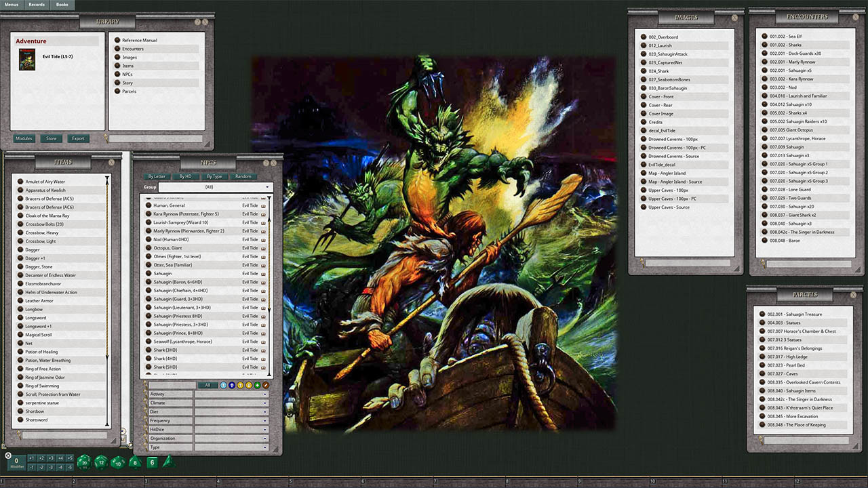The image size is (868, 488).
Task: Select the green d4 die
Action: click(x=167, y=463)
